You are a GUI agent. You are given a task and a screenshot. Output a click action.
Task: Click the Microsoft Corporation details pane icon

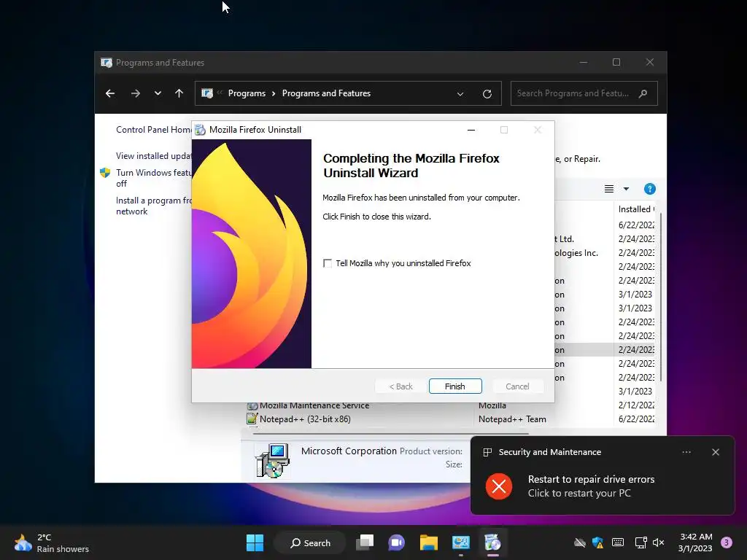[x=273, y=461]
